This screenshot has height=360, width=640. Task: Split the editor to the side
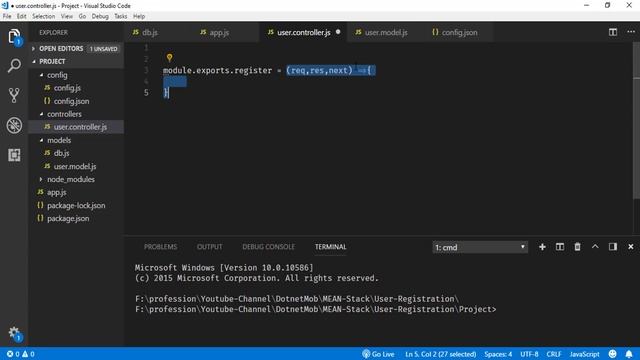pos(613,32)
